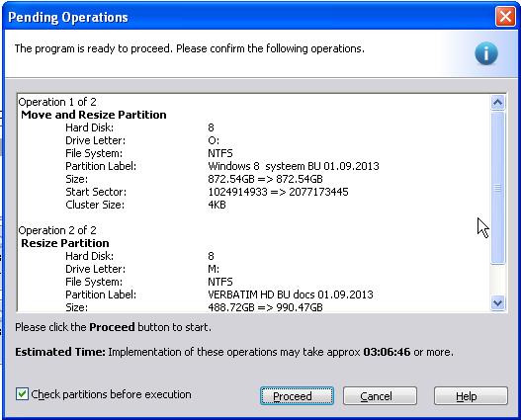Click scrollbar track below the thumb
This screenshot has height=420, width=521.
[497, 280]
